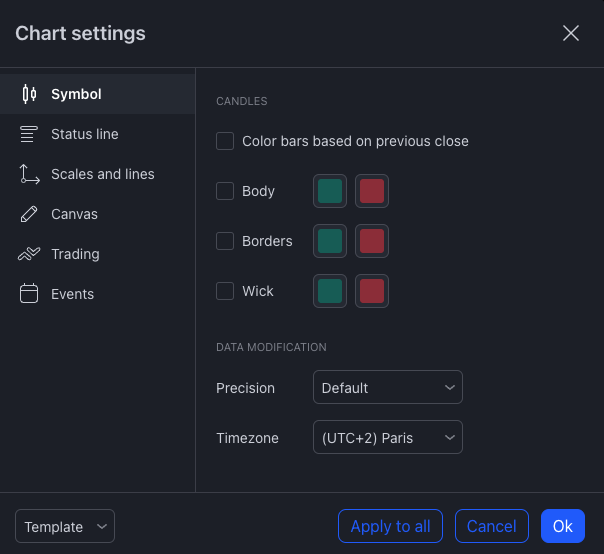This screenshot has height=554, width=604.
Task: Open the Trading settings tab
Action: pyautogui.click(x=75, y=254)
